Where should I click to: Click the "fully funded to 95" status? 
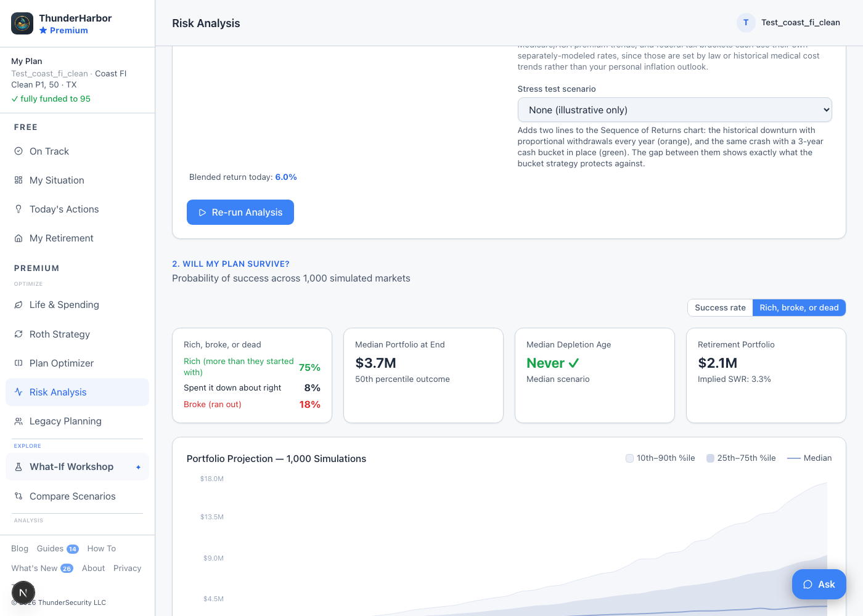click(51, 99)
